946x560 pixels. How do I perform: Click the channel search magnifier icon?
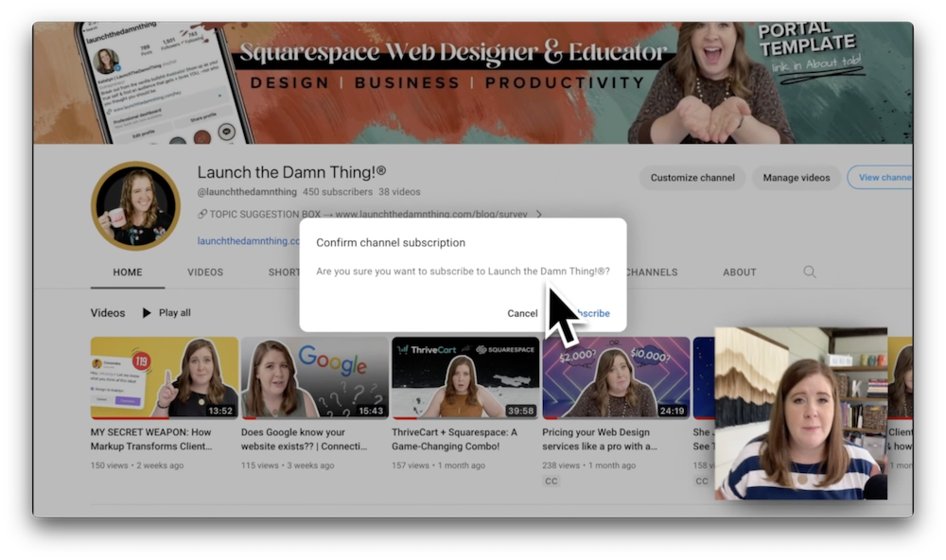click(810, 272)
